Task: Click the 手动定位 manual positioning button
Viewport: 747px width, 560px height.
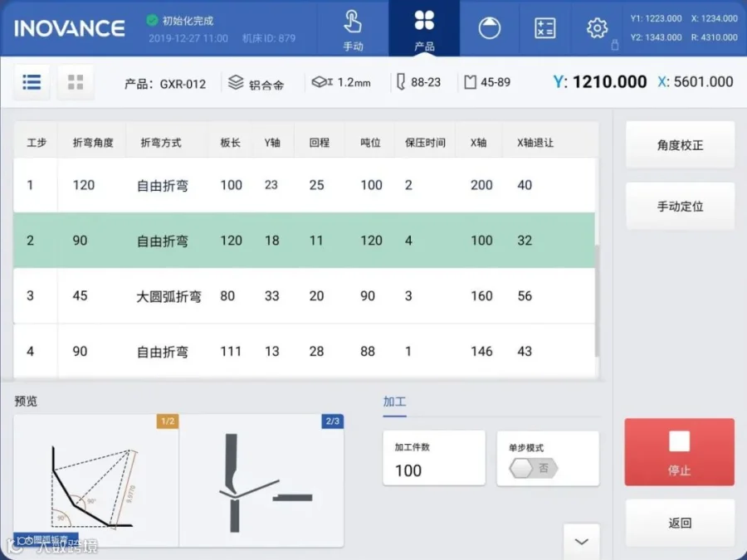Action: point(680,207)
